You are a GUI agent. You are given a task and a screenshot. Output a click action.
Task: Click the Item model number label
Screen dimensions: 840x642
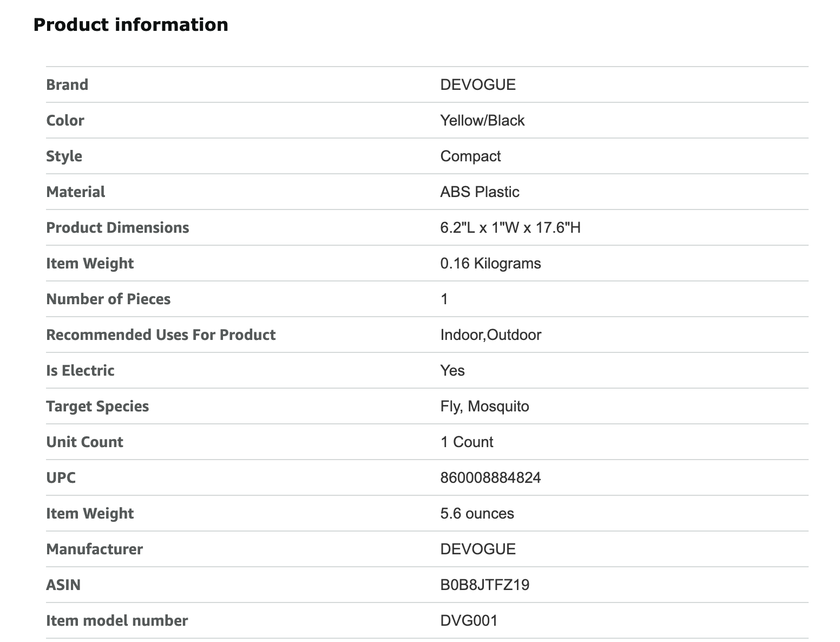pos(117,620)
